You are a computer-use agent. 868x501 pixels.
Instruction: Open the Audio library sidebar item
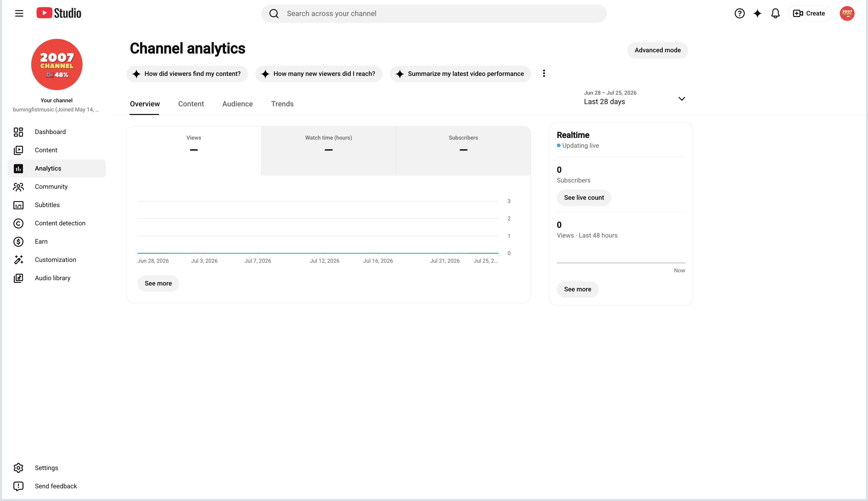[57, 278]
